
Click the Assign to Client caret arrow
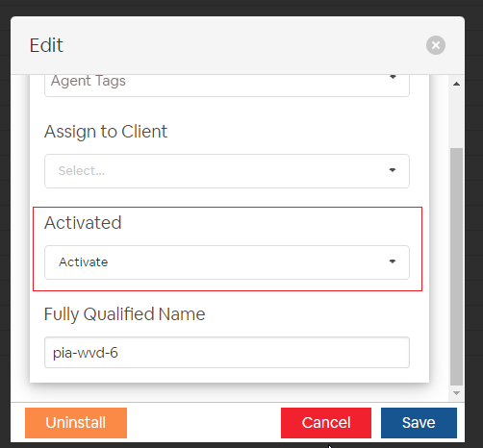click(x=393, y=170)
